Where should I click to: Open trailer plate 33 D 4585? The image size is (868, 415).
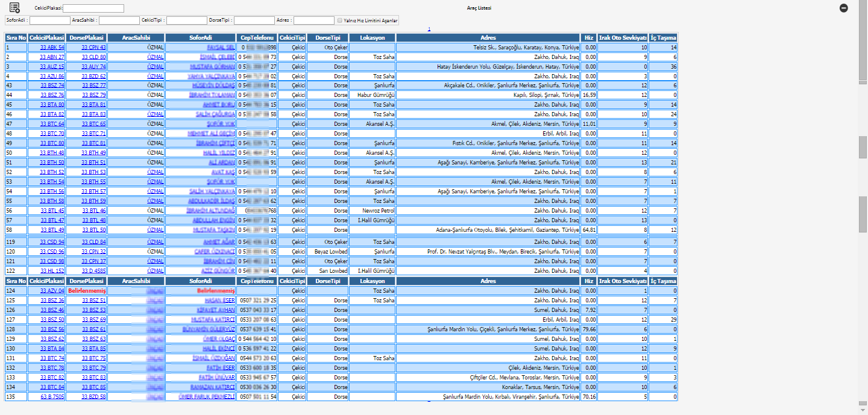93,271
